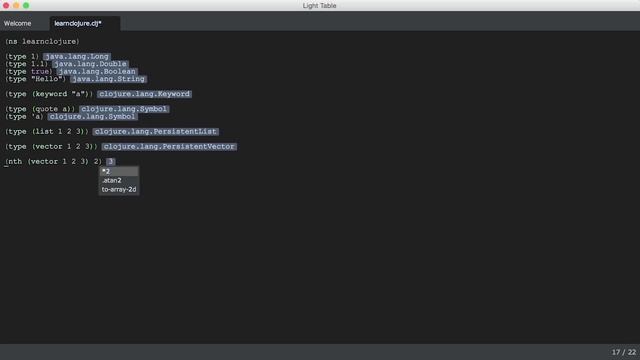This screenshot has width=640, height=360.
Task: Click the (type (vector 1 2 3)) expression
Action: point(51,147)
